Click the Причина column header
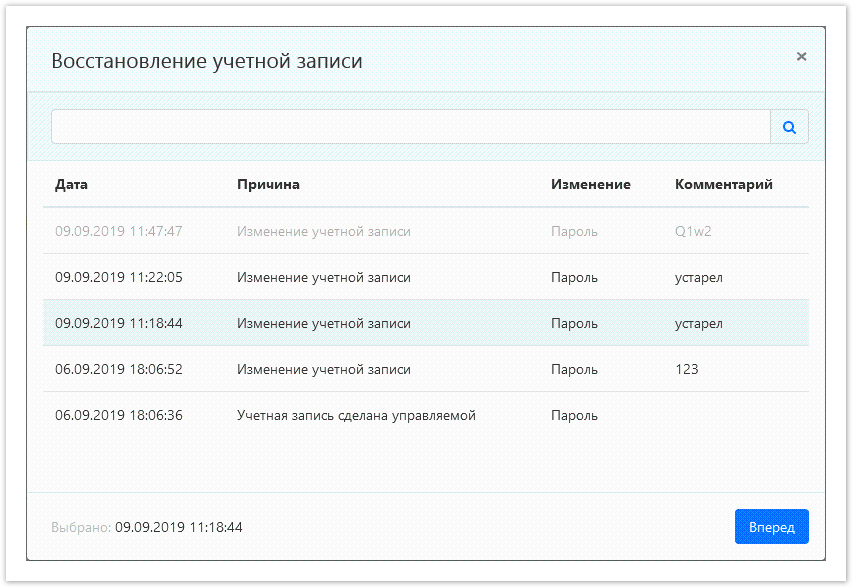Screen dimensions: 852x587 point(268,184)
